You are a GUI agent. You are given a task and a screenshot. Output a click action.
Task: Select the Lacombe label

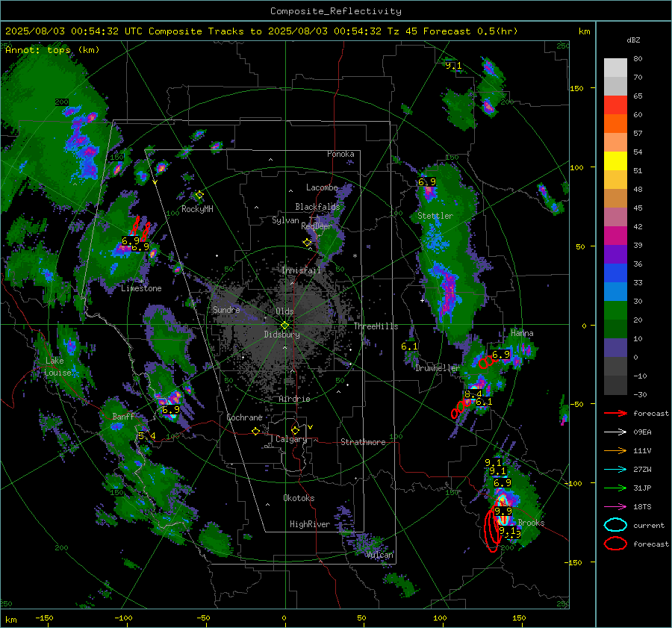point(322,187)
